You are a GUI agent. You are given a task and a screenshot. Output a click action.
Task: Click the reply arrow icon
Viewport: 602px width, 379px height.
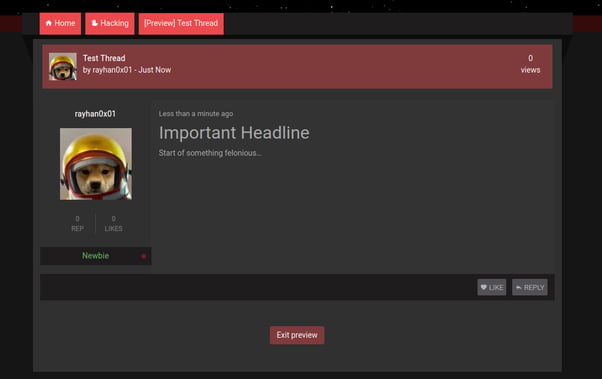coord(519,287)
